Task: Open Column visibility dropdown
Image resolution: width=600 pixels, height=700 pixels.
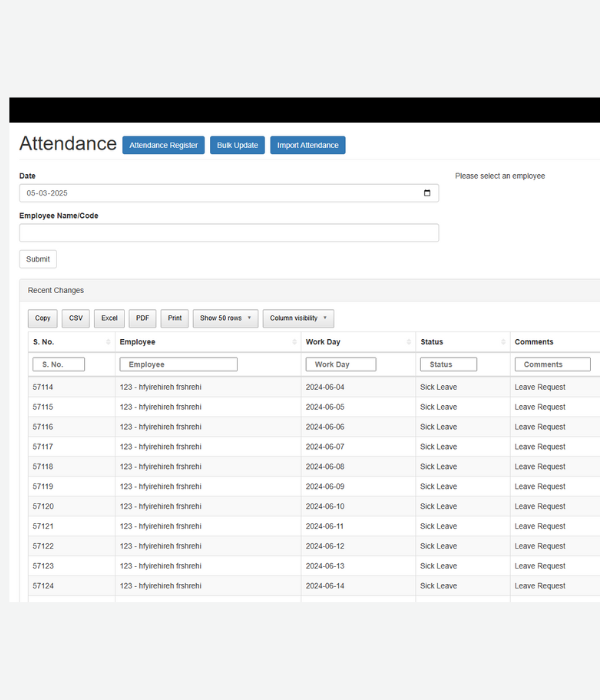Action: pyautogui.click(x=298, y=318)
